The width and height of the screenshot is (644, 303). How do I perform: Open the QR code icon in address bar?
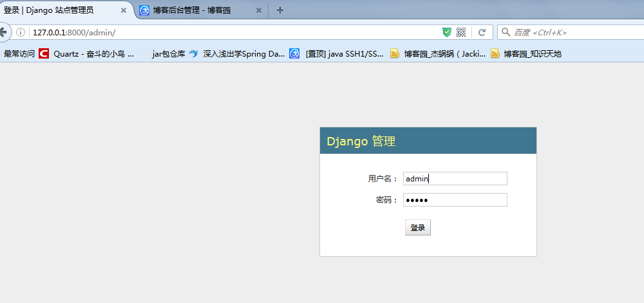pyautogui.click(x=461, y=32)
